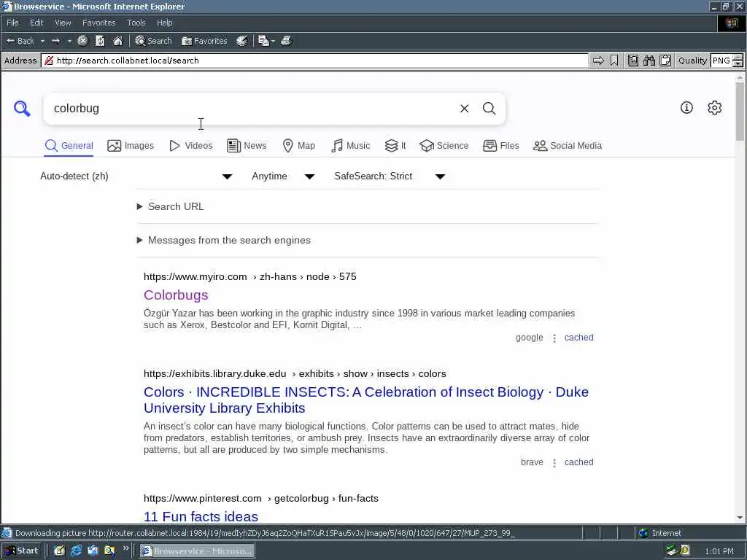The height and width of the screenshot is (560, 747).
Task: Open cached link for the Colorbugs result
Action: [578, 338]
